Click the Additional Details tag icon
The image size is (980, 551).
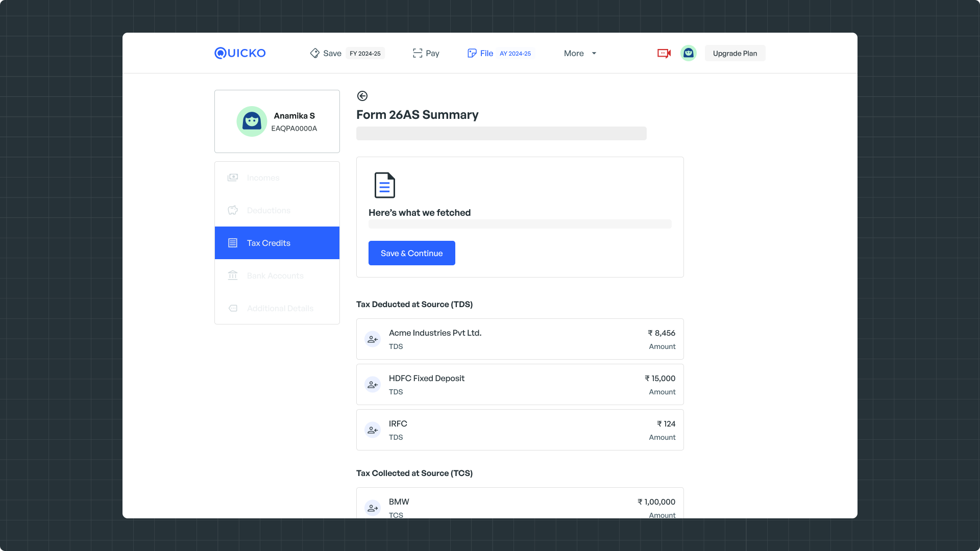(x=233, y=308)
